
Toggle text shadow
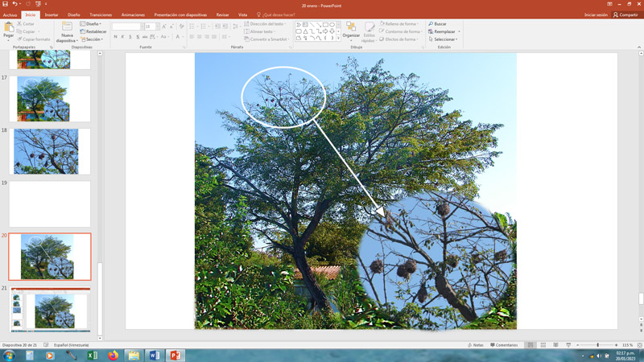point(138,37)
